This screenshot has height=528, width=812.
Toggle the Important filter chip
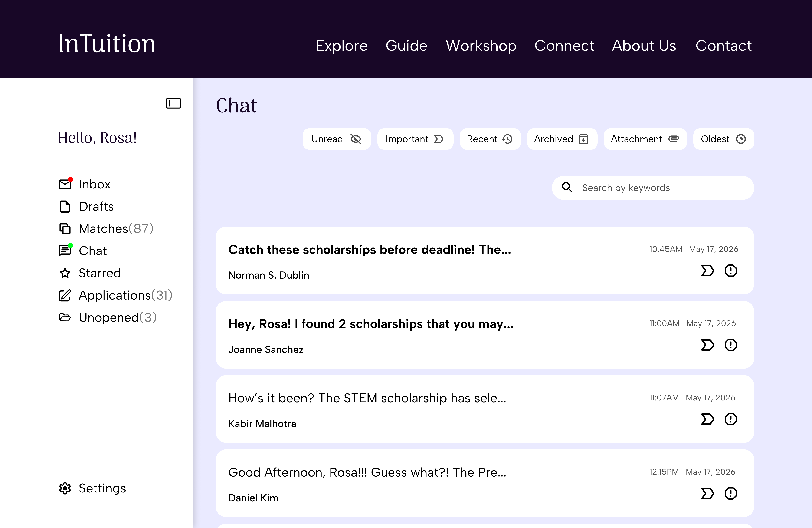[x=415, y=139]
